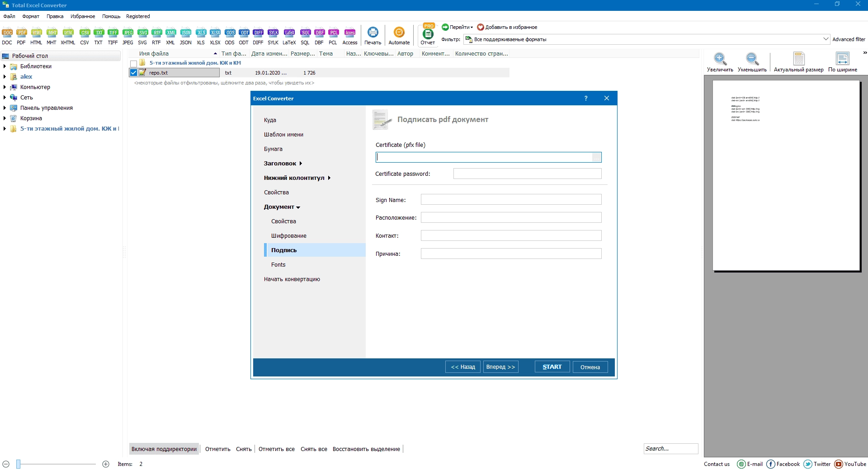Open the Формат menu
Viewport: 868px width, 470px height.
(x=31, y=16)
